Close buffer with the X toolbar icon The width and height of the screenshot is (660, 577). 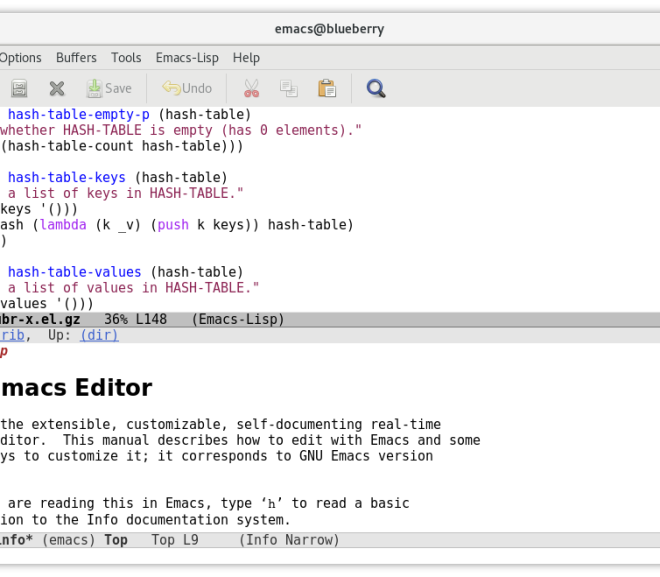(x=57, y=88)
